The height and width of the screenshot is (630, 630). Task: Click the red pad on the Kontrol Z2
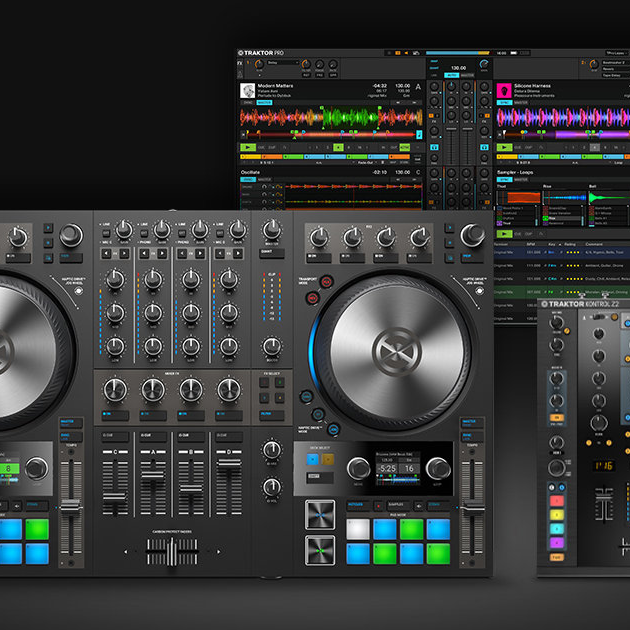pos(557,501)
